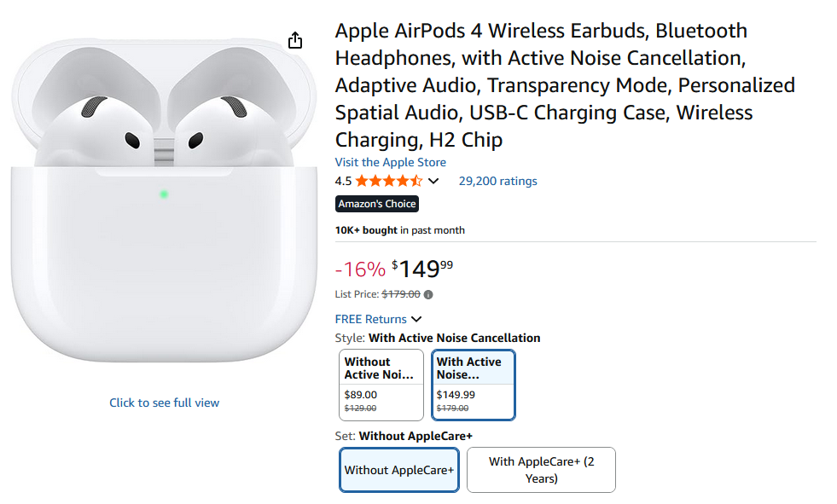
Task: Select Without Active Noise Cancellation style
Action: pos(381,385)
